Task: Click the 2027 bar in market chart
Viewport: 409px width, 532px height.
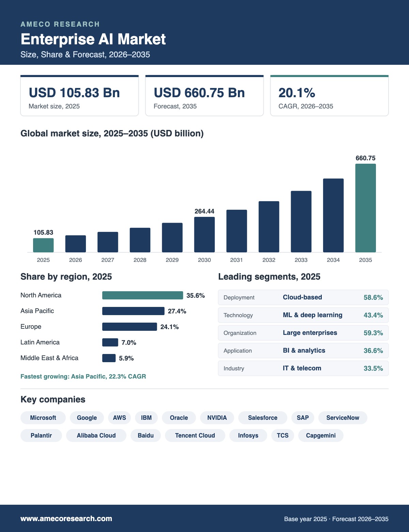Action: (x=108, y=242)
